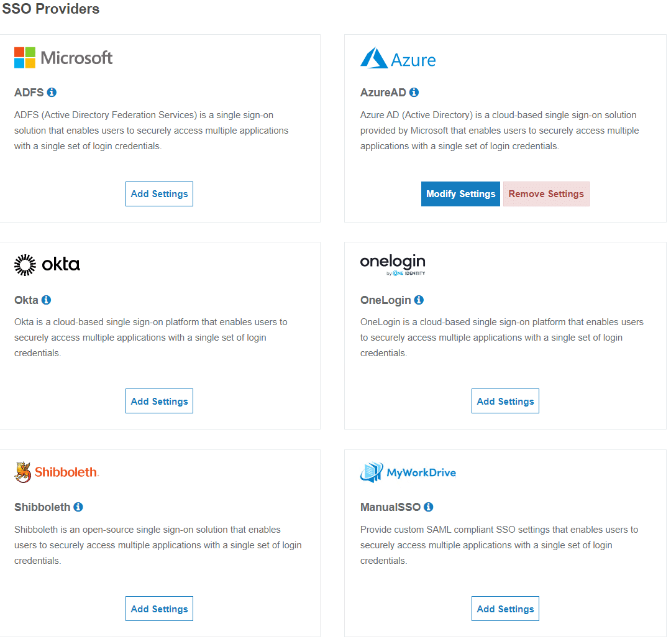
Task: Click the Okta logo
Action: 47,265
